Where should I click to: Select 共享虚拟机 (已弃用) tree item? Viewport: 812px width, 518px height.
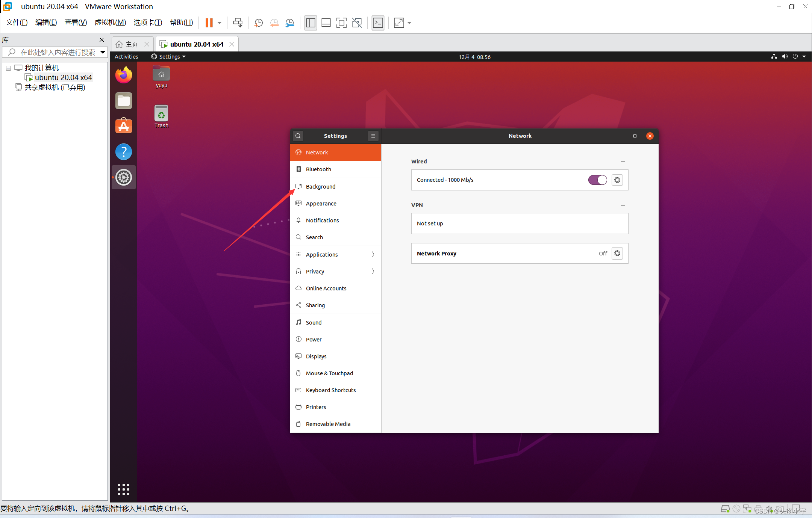click(51, 88)
